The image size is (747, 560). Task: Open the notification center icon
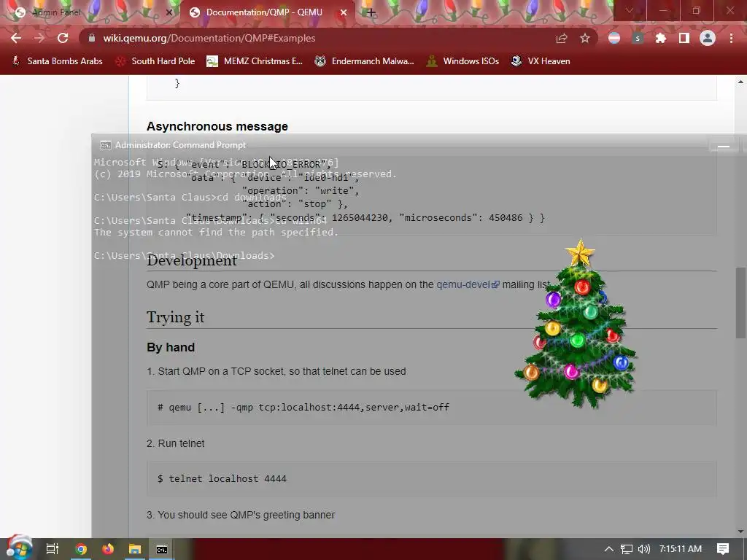723,549
